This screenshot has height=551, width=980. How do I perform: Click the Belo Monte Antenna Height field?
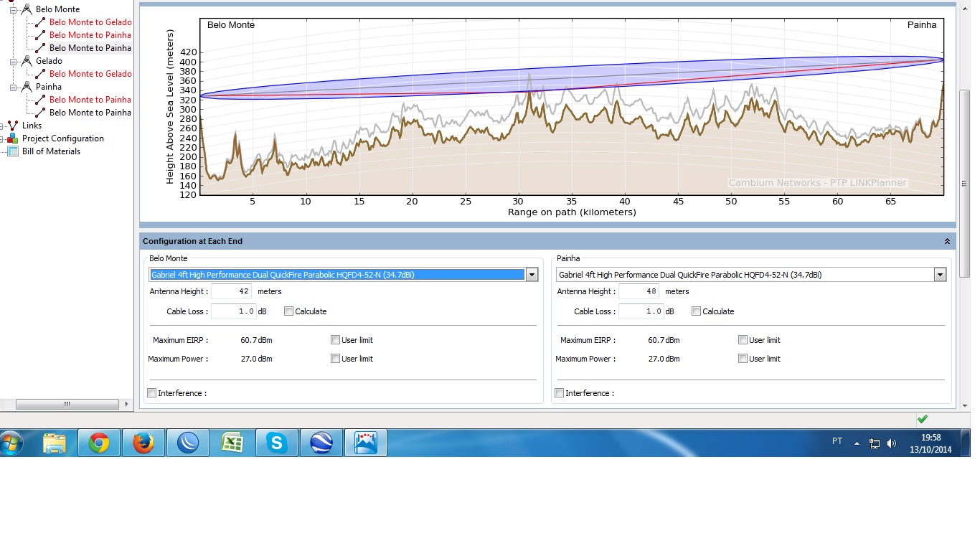point(231,291)
